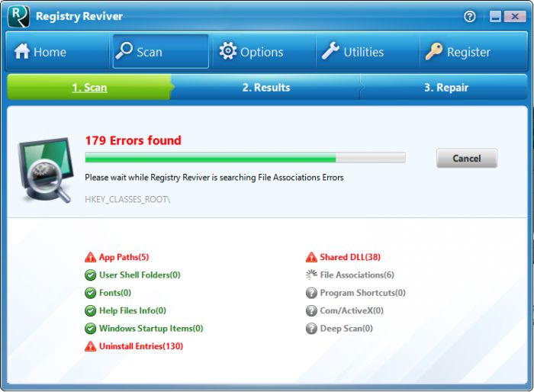Image resolution: width=534 pixels, height=392 pixels.
Task: Open the Options tab
Action: point(264,52)
